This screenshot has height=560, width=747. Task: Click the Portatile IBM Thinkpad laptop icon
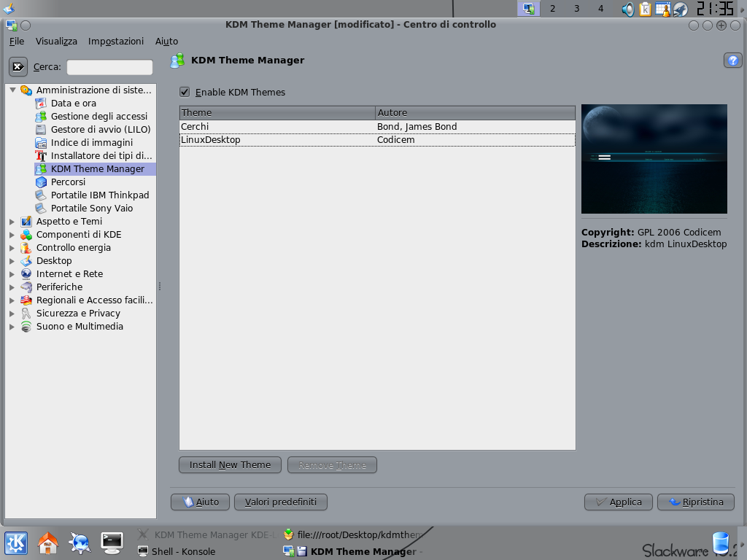41,195
